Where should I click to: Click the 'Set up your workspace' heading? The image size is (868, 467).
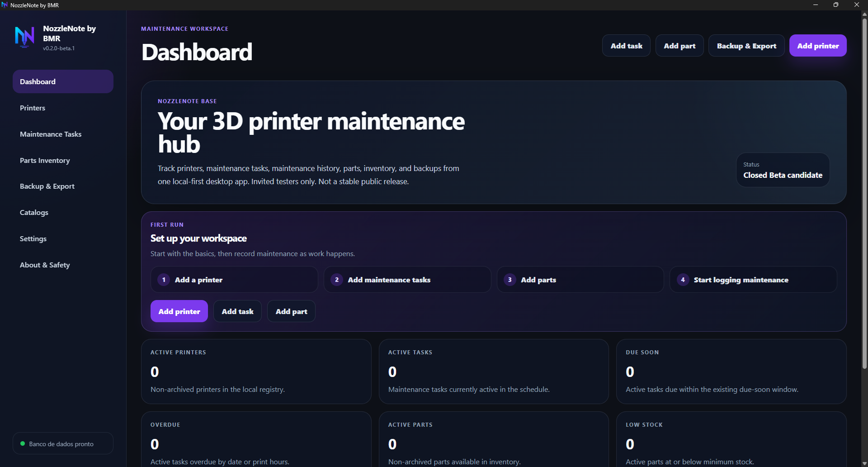click(x=198, y=238)
